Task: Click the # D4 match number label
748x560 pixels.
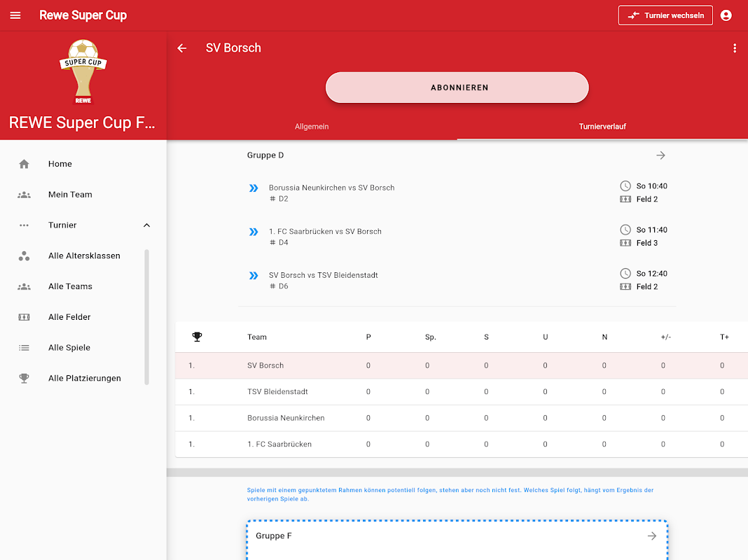Action: click(279, 243)
